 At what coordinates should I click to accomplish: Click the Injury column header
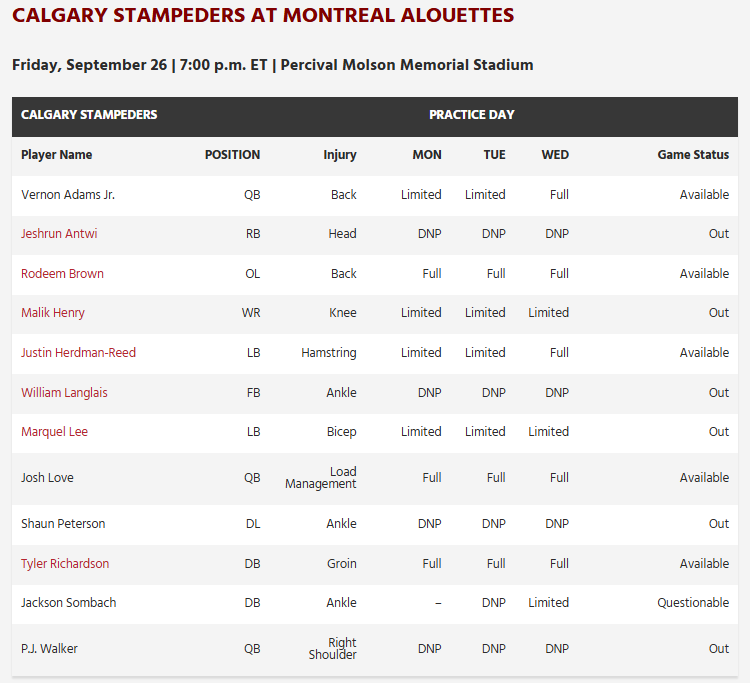(x=340, y=155)
